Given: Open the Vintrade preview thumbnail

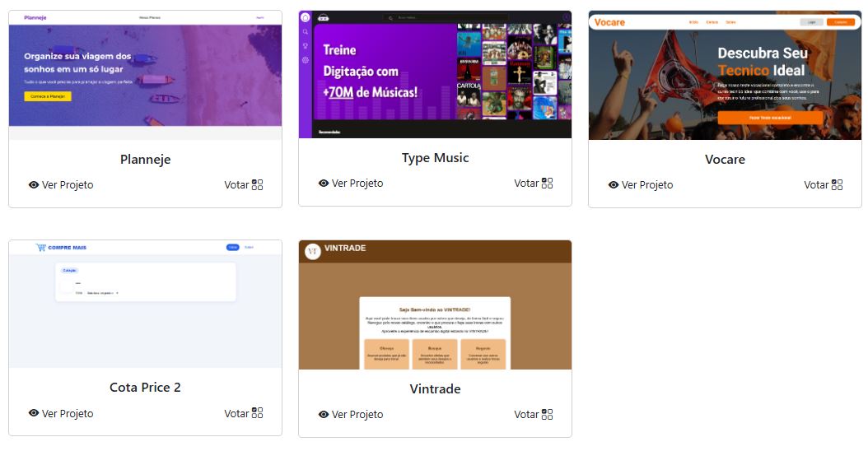Looking at the screenshot, I should coord(435,305).
